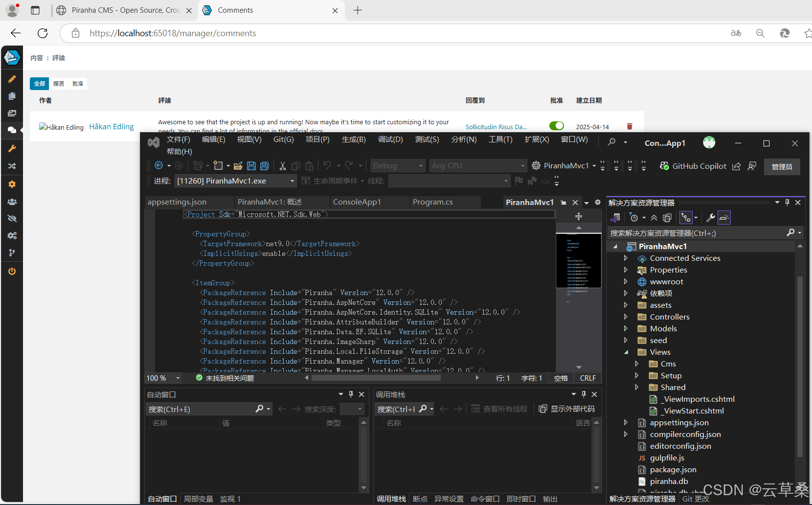Click the browser zoom magnifier icon
Viewport: 812px width, 505px height.
(x=760, y=33)
